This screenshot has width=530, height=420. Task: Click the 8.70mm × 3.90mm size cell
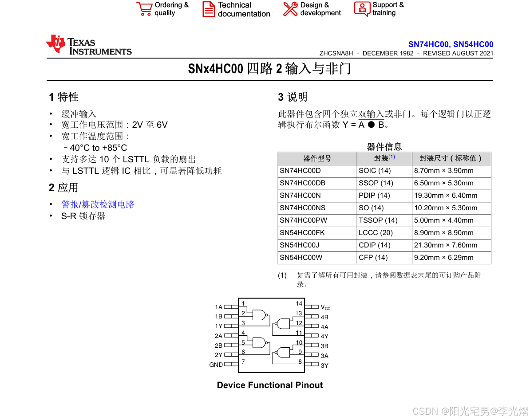451,171
